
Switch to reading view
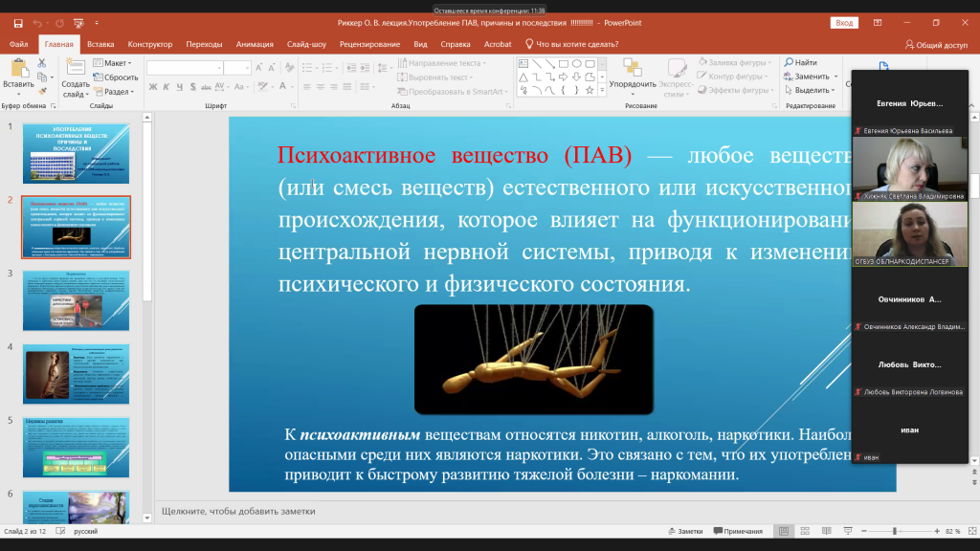pos(826,531)
